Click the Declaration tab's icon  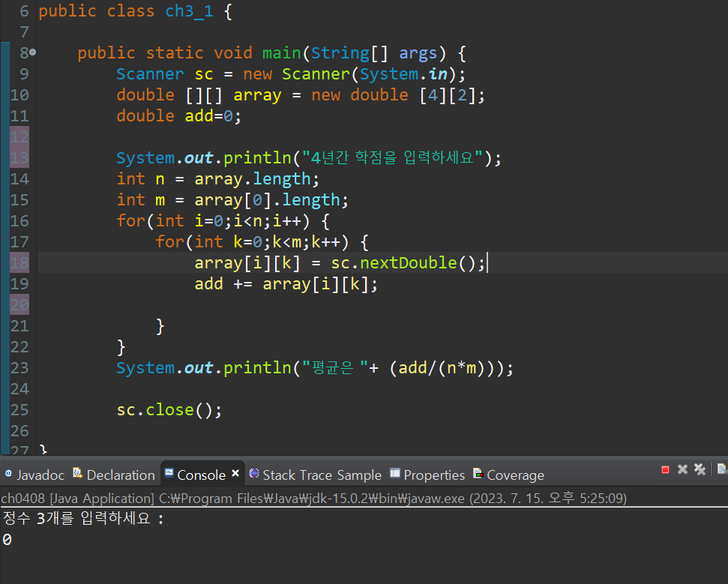[77, 473]
